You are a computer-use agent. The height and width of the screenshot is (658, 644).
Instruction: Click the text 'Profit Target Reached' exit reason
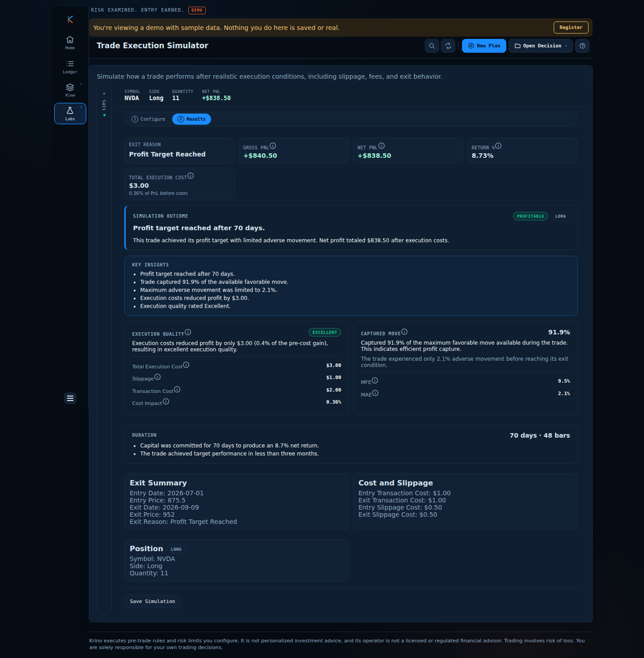coord(167,154)
